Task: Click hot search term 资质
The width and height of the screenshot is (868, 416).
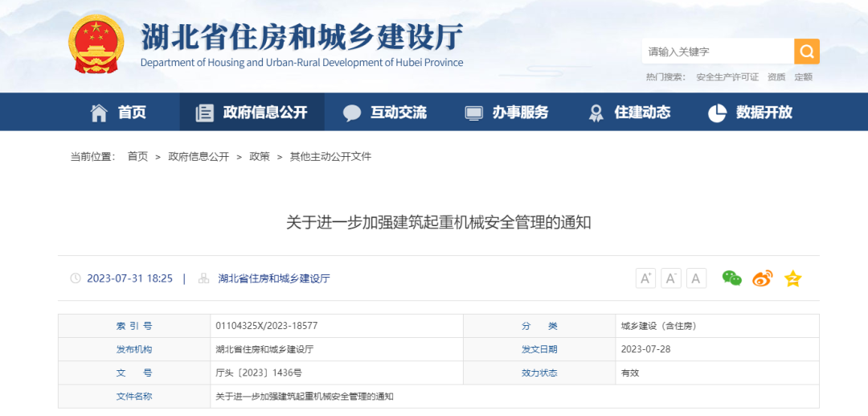Action: (x=776, y=77)
